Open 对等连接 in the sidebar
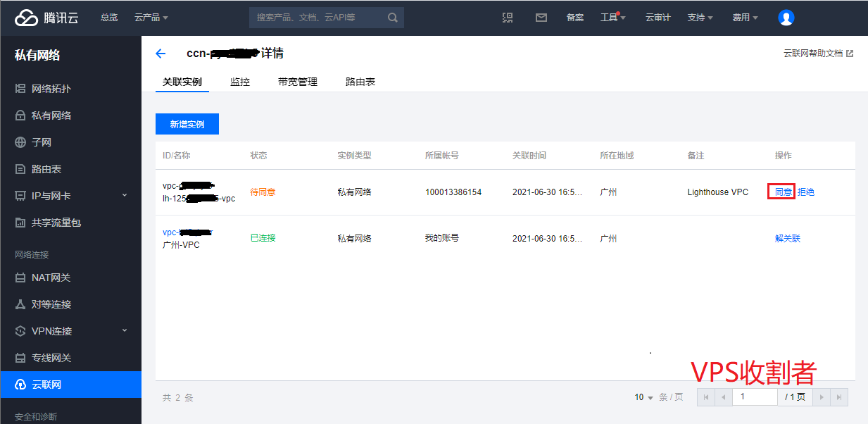 (x=51, y=304)
